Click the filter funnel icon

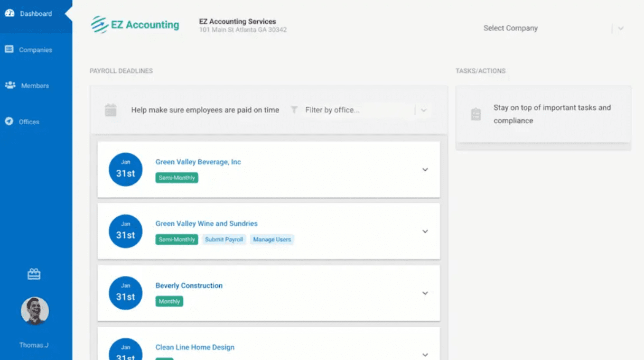pyautogui.click(x=294, y=110)
